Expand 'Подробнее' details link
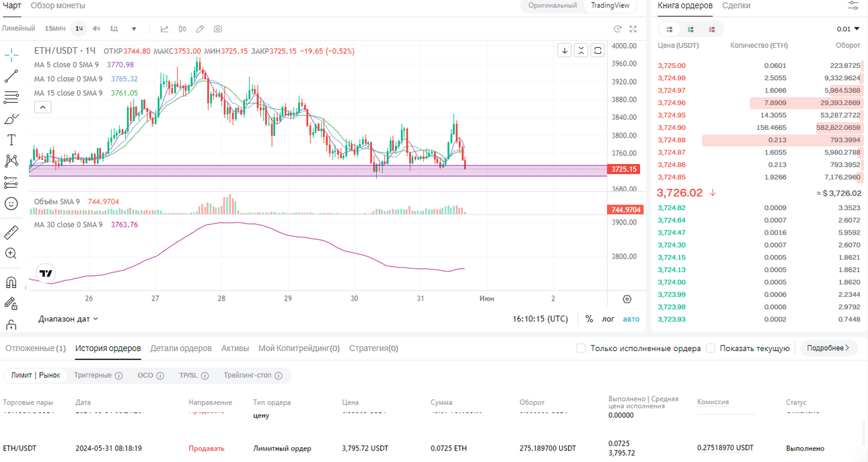 point(828,348)
